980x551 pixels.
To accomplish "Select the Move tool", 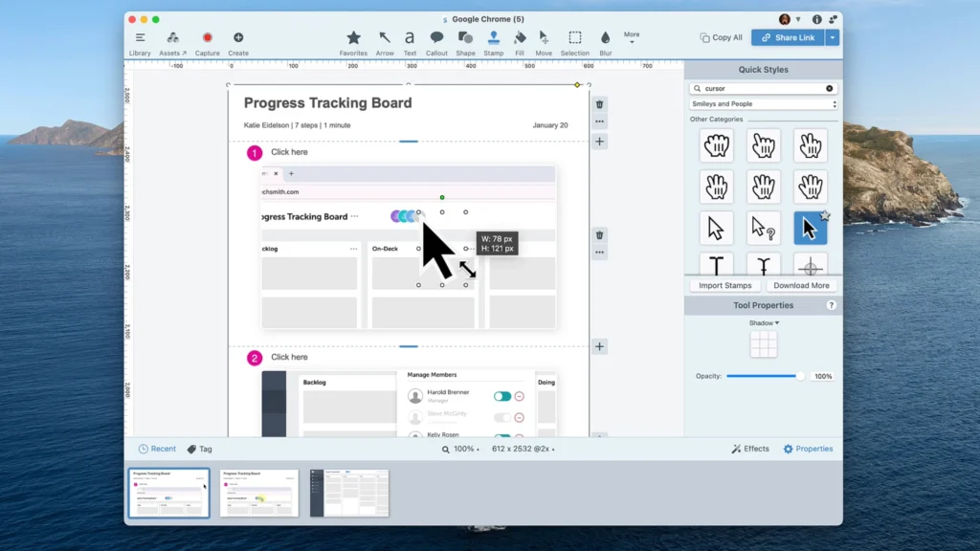I will click(544, 44).
